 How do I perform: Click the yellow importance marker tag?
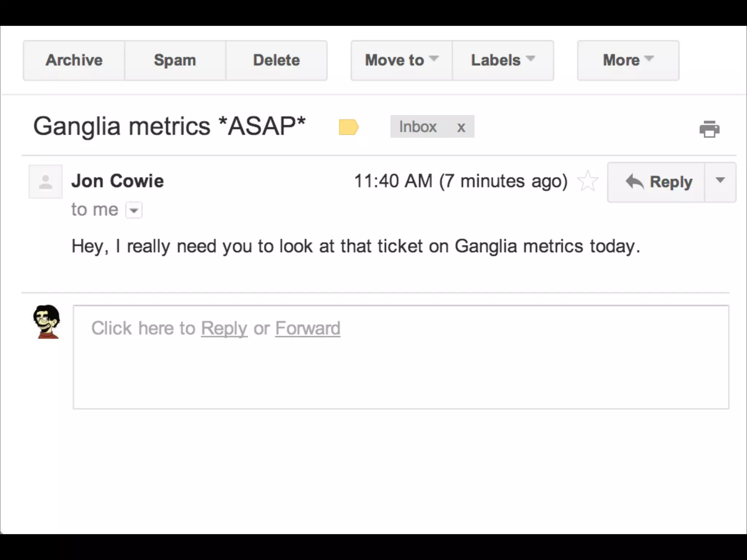click(349, 127)
